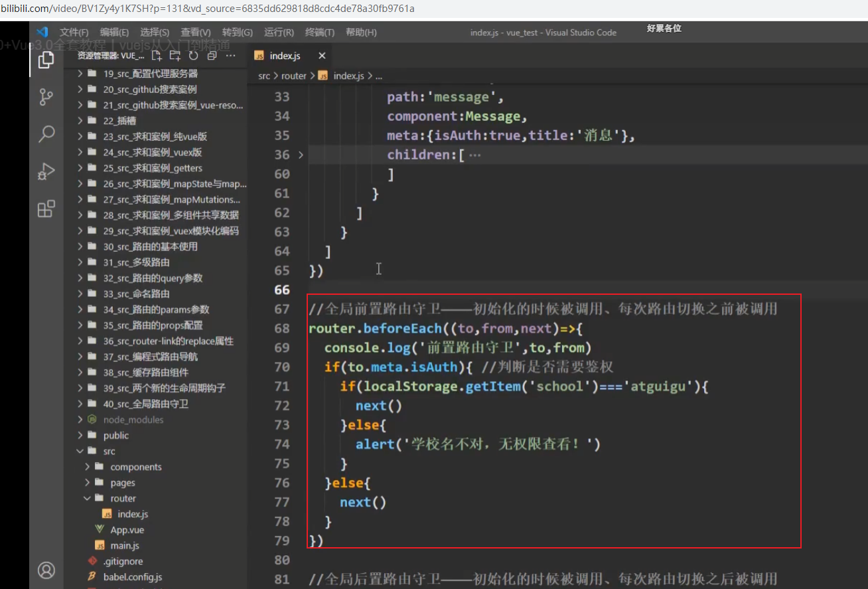Click the New File icon in explorer
This screenshot has width=868, height=589.
tap(157, 56)
